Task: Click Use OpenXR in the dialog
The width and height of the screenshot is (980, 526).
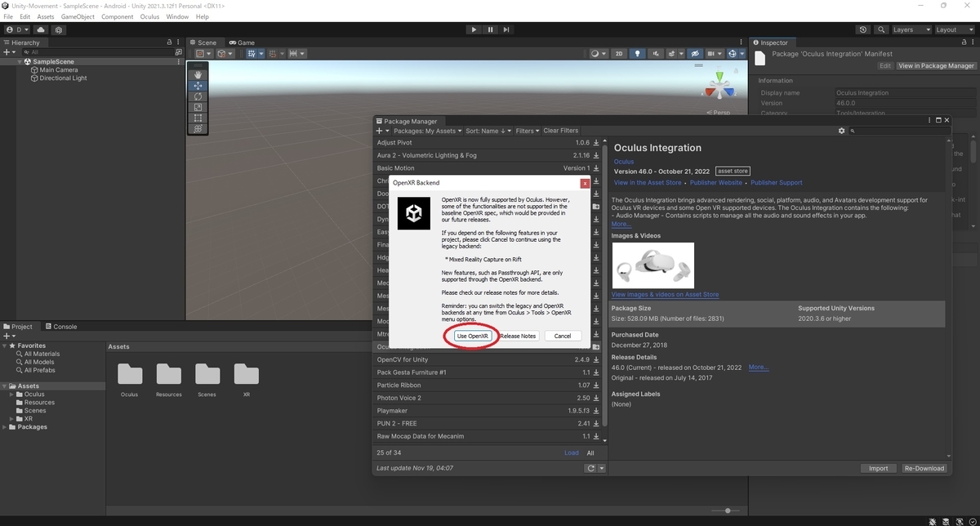Action: (x=473, y=336)
